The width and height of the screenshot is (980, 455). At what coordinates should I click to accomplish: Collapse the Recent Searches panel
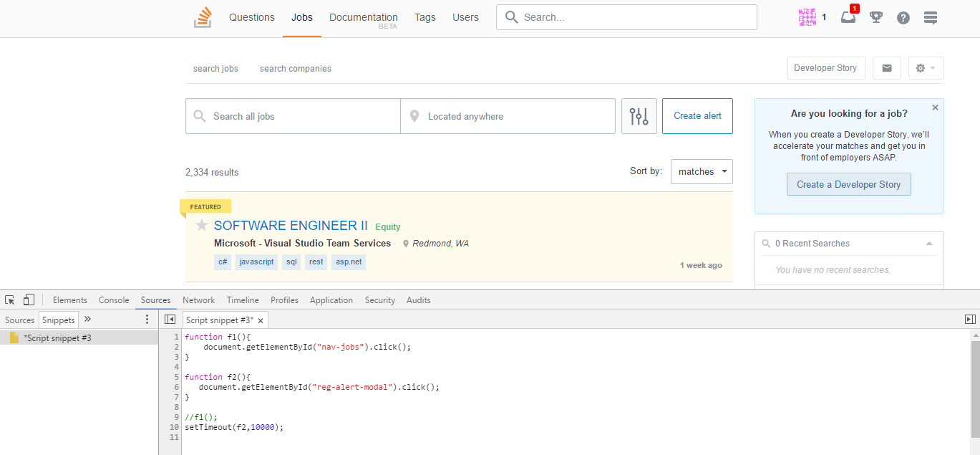[x=929, y=244]
